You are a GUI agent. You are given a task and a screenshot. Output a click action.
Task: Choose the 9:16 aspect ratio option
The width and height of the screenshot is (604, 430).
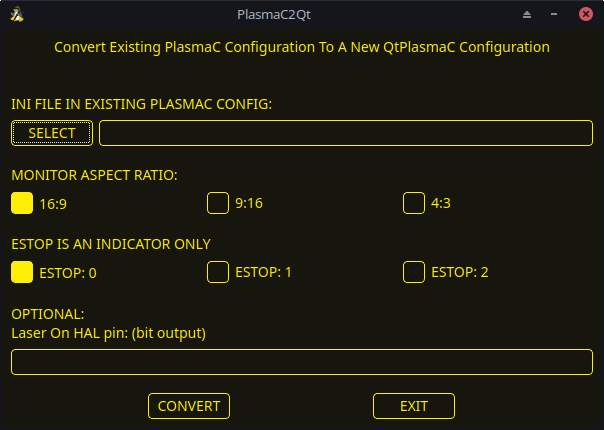click(x=218, y=203)
